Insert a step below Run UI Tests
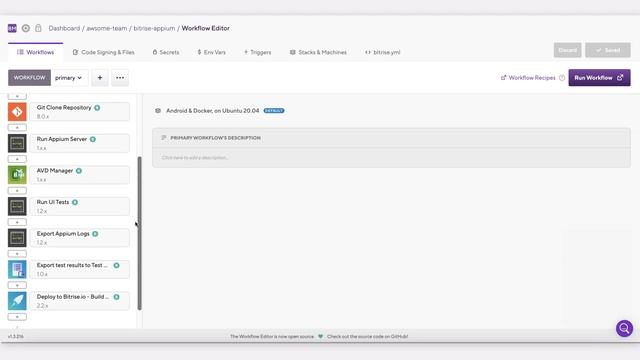The image size is (640, 360). pyautogui.click(x=17, y=222)
